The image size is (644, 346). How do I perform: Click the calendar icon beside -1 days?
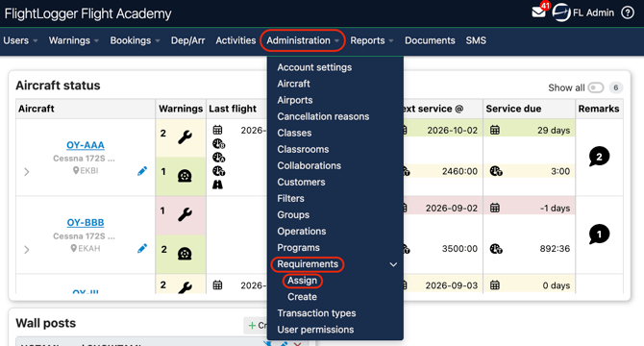(495, 208)
